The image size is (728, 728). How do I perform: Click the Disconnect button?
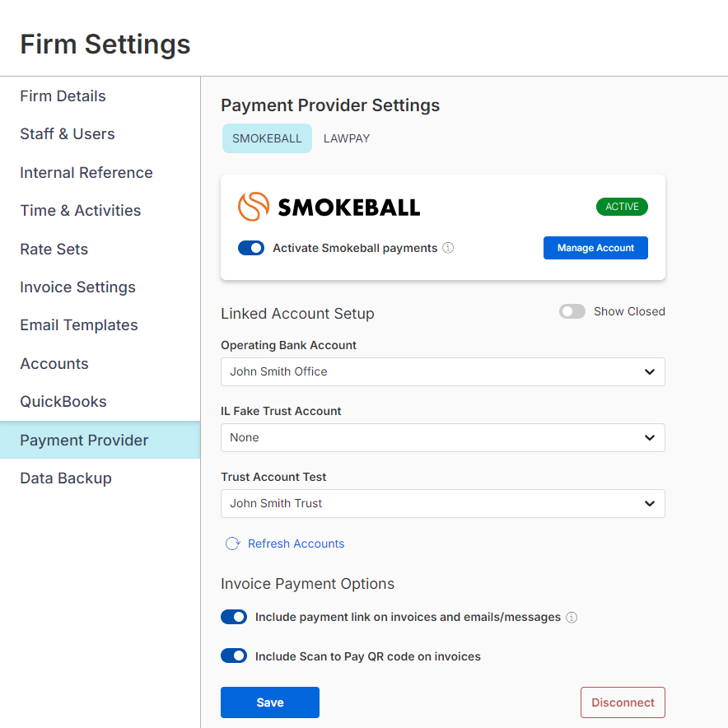[623, 702]
